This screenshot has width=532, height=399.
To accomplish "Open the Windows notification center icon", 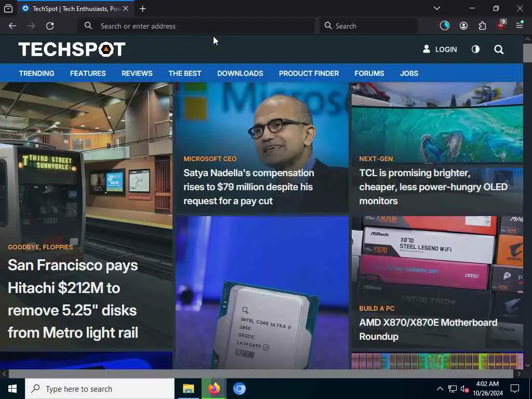I will 515,389.
